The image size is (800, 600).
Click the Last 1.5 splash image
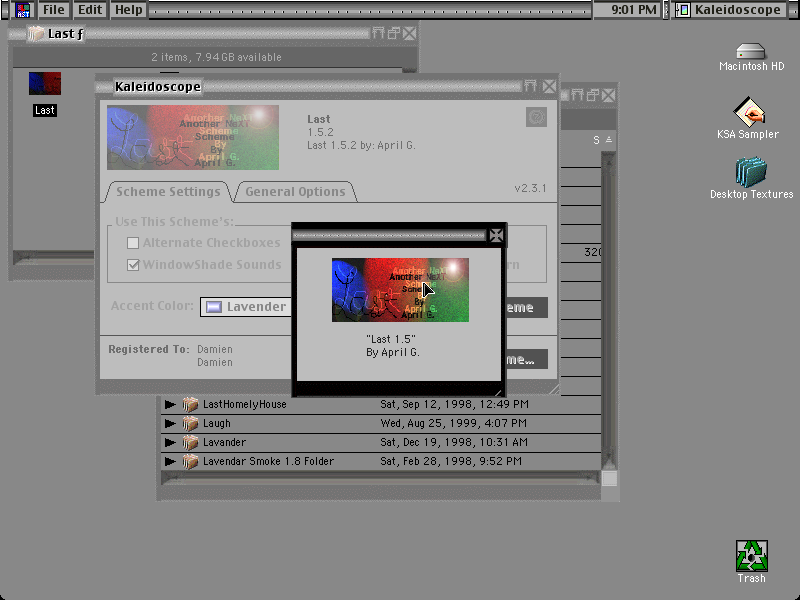(x=400, y=290)
